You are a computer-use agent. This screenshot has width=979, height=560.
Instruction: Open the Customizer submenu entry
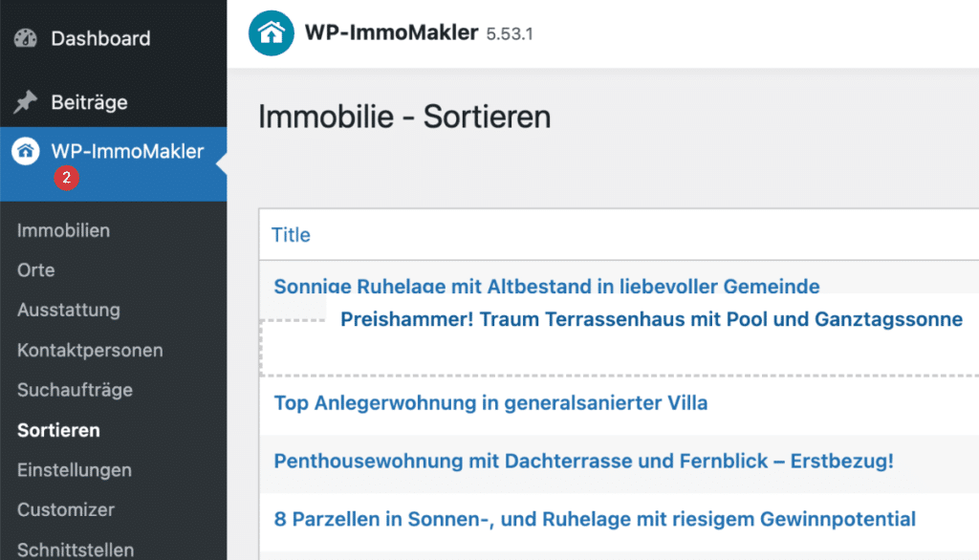(x=66, y=510)
